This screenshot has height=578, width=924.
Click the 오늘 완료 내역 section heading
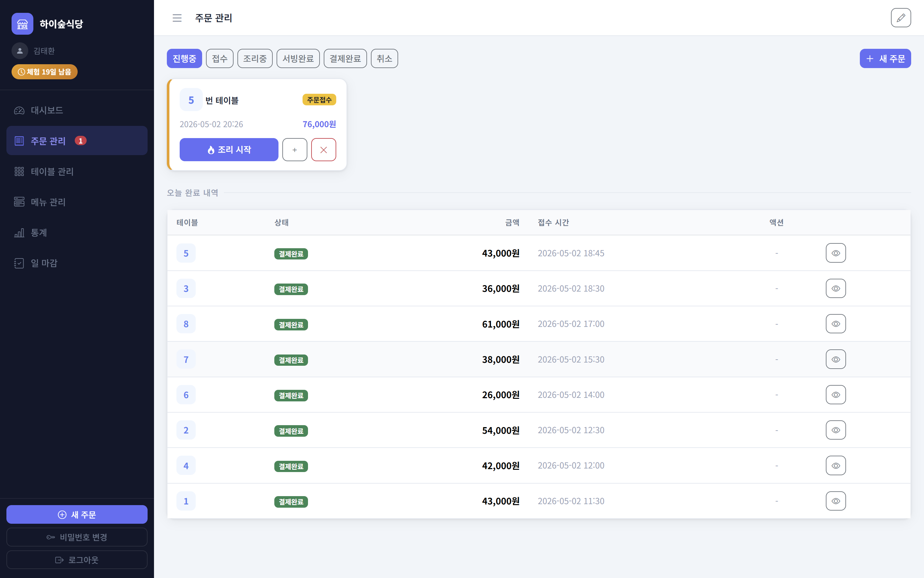[x=193, y=193]
